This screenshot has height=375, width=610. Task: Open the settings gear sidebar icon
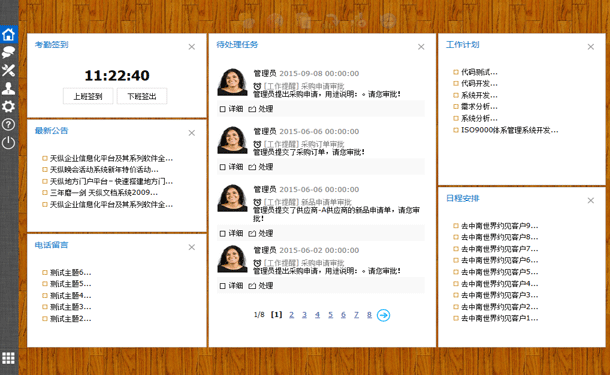pyautogui.click(x=9, y=106)
